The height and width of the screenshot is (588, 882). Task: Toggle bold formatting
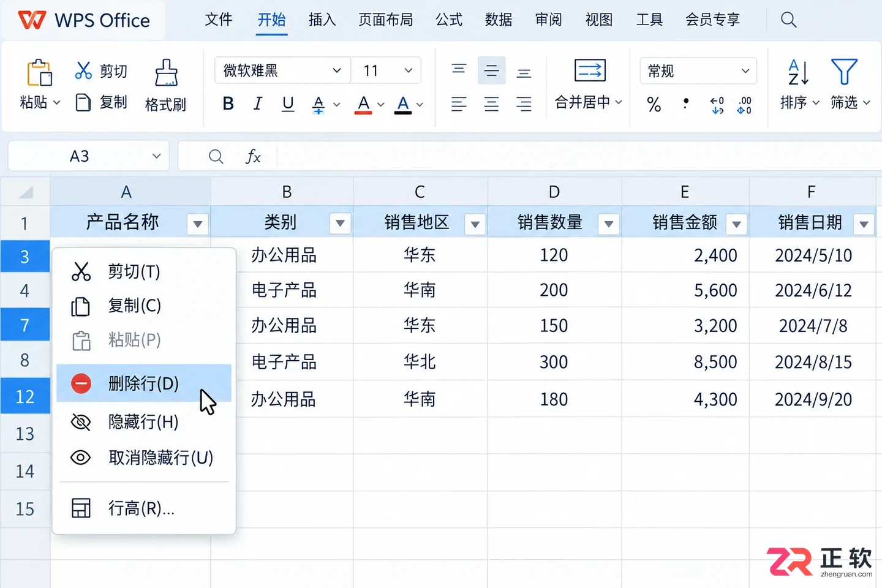tap(228, 104)
